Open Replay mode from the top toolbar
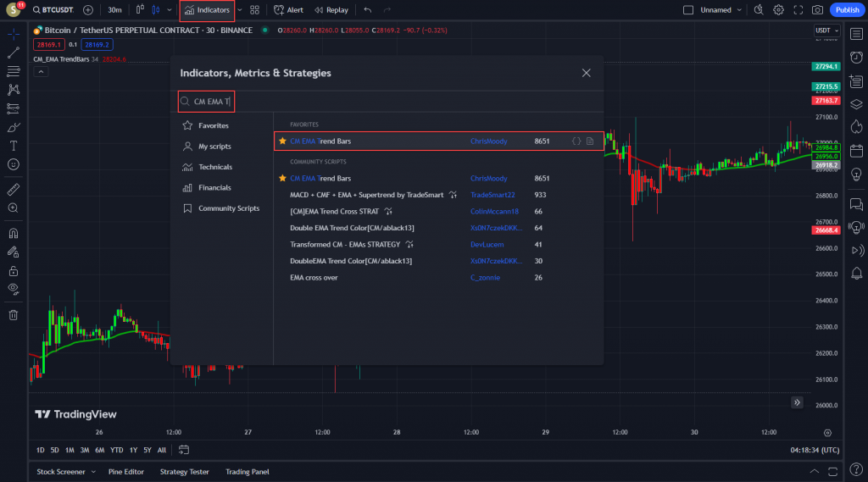 click(331, 10)
